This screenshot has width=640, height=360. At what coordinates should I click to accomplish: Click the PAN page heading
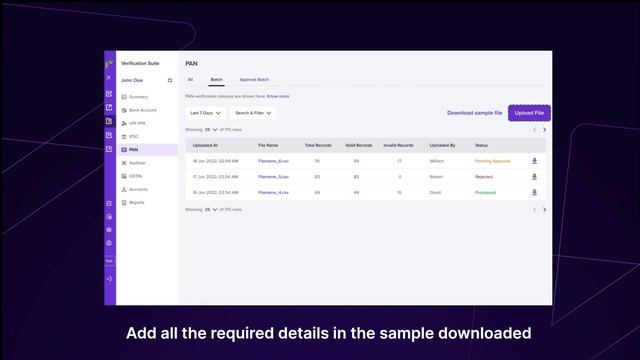[x=191, y=64]
